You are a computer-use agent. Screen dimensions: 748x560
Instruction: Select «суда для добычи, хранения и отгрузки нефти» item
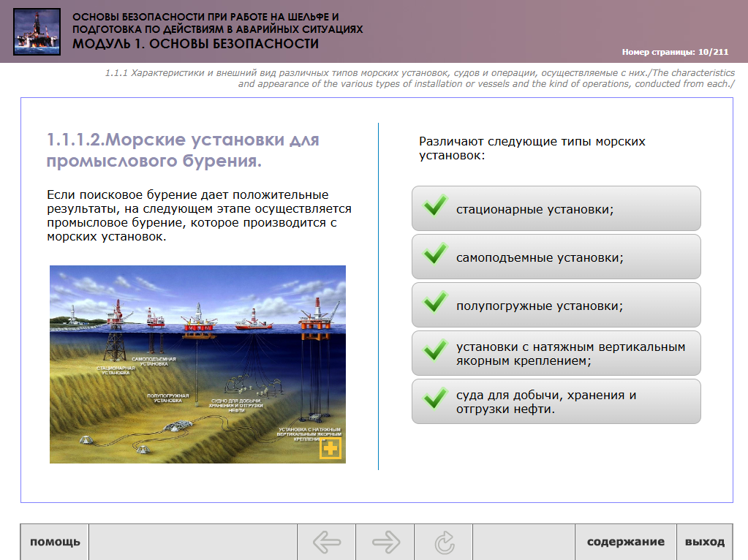click(556, 401)
